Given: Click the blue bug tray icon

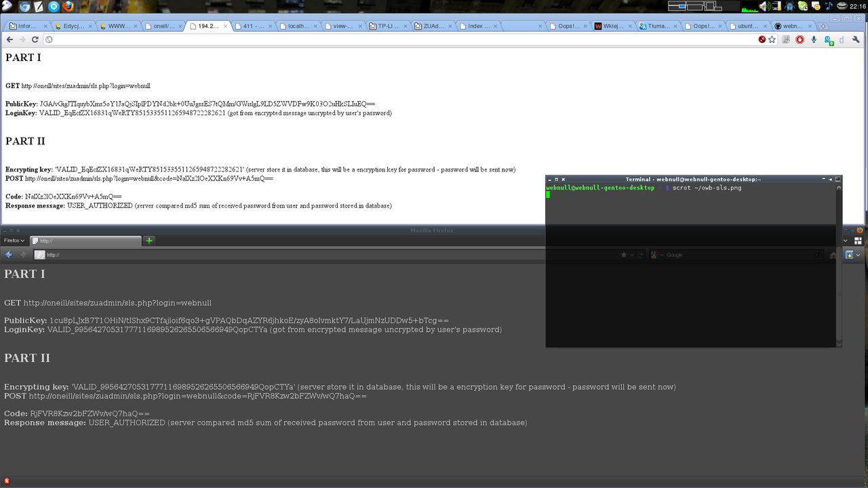Looking at the screenshot, I should click(x=790, y=6).
